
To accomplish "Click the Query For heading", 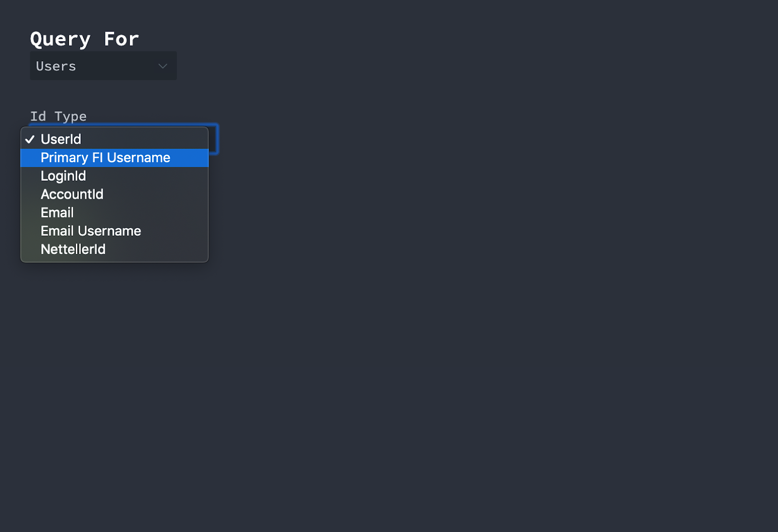I will (x=85, y=39).
